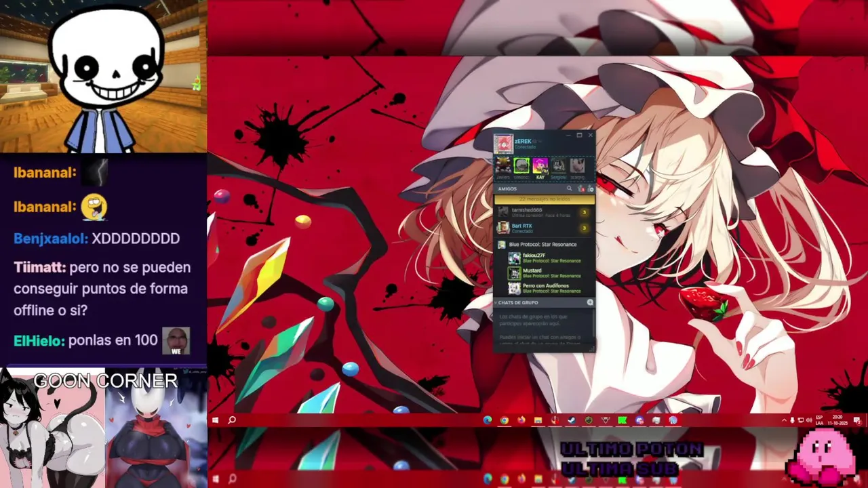Viewport: 868px width, 488px height.
Task: Open chat with favorite friend KAY
Action: pyautogui.click(x=540, y=165)
